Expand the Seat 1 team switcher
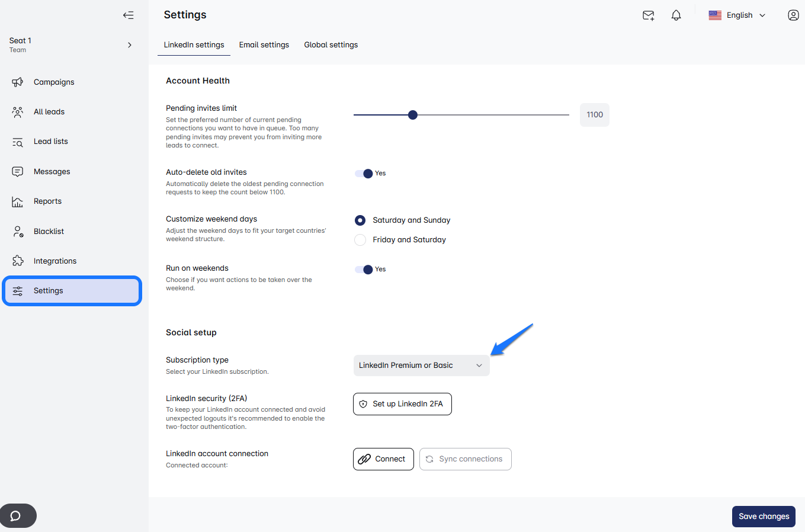The image size is (805, 532). [x=130, y=45]
